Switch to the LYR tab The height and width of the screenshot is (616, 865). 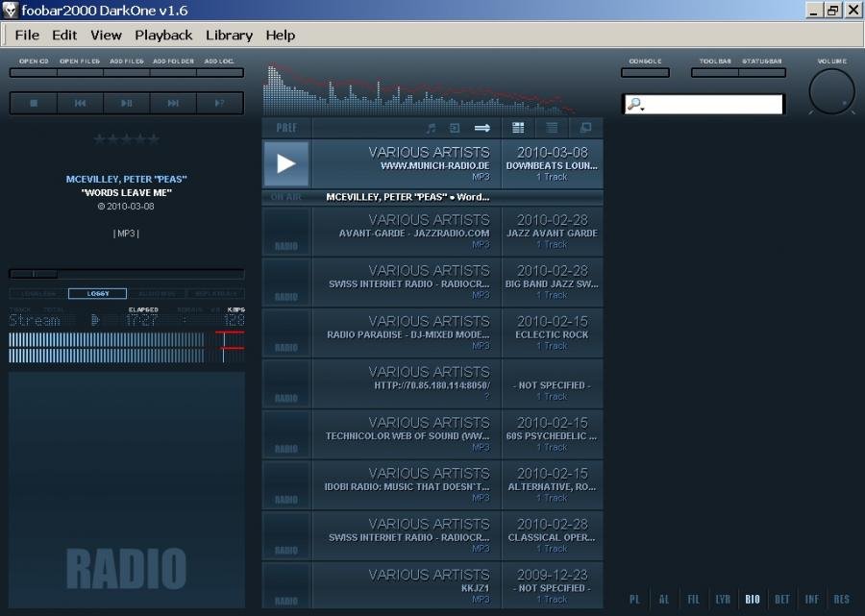click(x=723, y=600)
